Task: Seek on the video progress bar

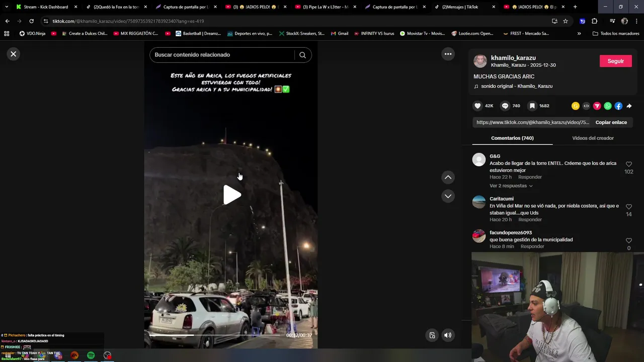Action: coord(215,335)
